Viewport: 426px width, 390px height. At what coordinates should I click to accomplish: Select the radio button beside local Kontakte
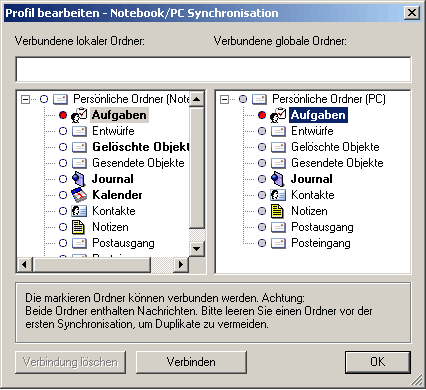(63, 211)
